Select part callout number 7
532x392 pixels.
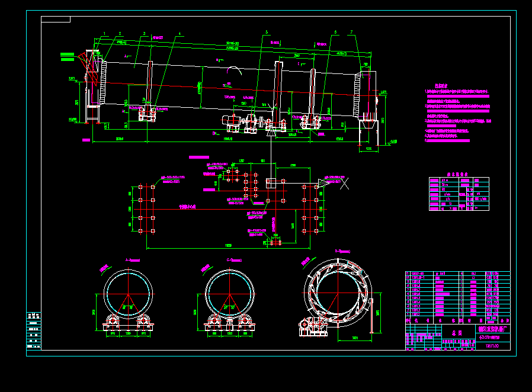[351, 33]
